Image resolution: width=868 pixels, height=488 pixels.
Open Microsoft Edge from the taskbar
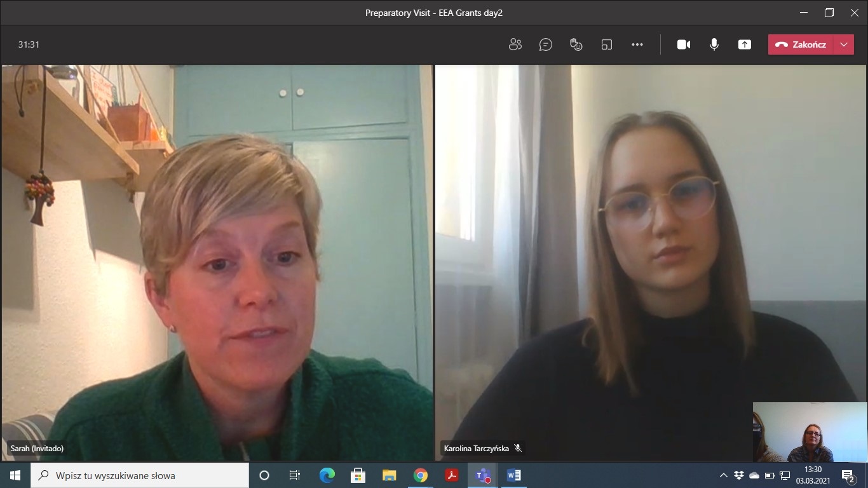coord(327,475)
